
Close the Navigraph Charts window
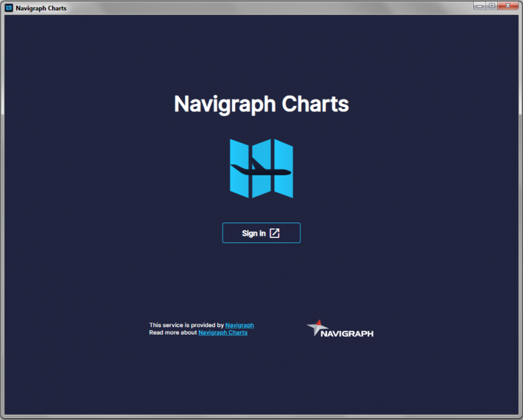508,6
